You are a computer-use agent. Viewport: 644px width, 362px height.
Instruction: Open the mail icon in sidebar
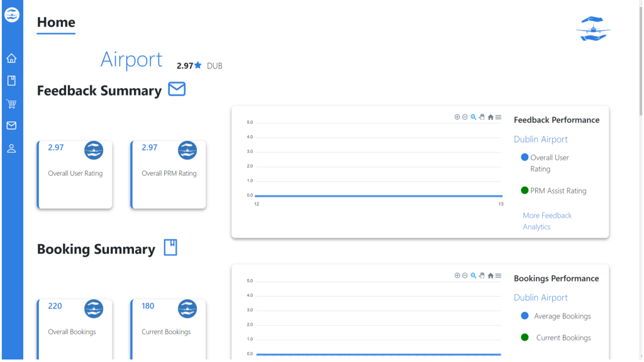(x=11, y=126)
